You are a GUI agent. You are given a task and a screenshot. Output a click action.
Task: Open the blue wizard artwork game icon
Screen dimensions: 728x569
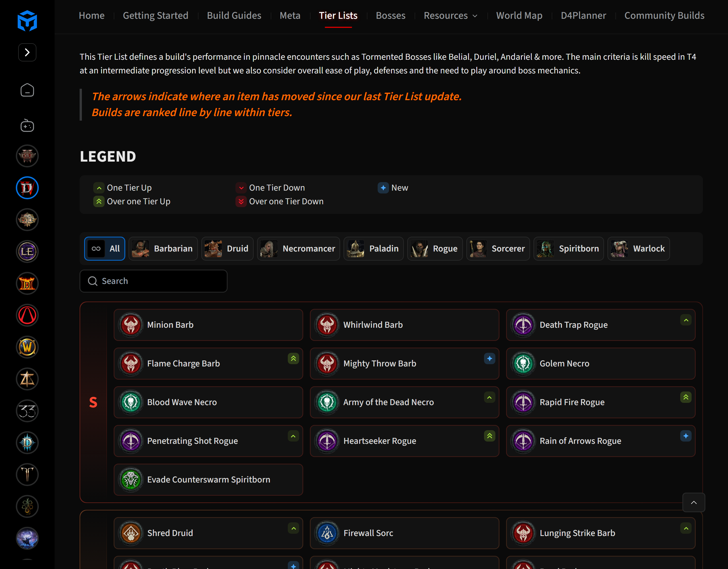click(27, 538)
